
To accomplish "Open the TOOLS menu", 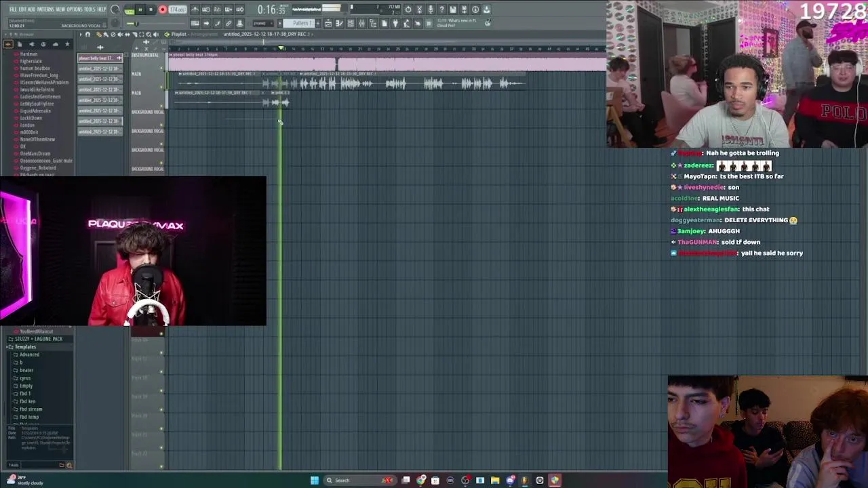I will coord(90,9).
